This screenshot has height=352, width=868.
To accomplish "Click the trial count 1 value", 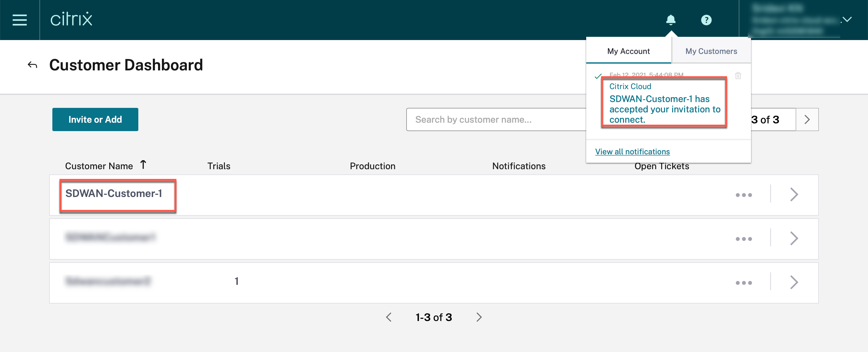I will pos(237,281).
